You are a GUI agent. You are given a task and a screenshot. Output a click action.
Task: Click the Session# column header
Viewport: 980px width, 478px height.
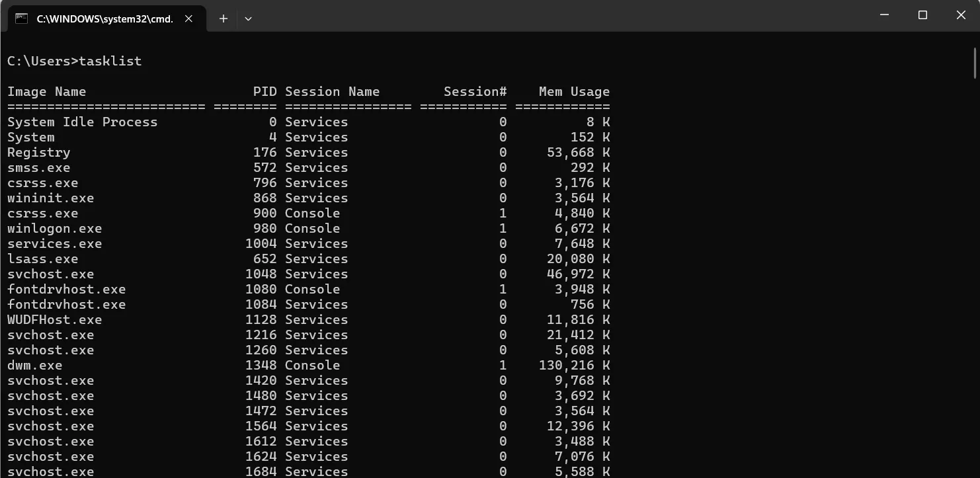tap(475, 91)
